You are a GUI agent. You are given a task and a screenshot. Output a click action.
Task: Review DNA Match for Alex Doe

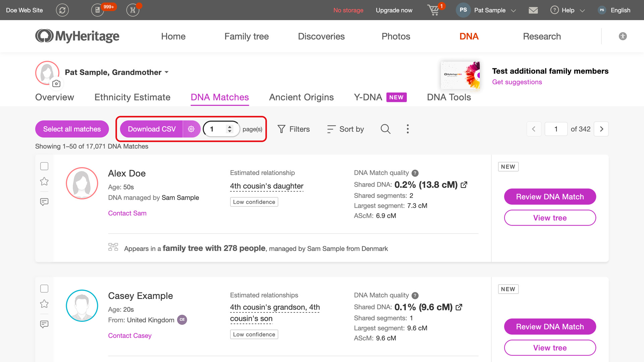pyautogui.click(x=550, y=197)
